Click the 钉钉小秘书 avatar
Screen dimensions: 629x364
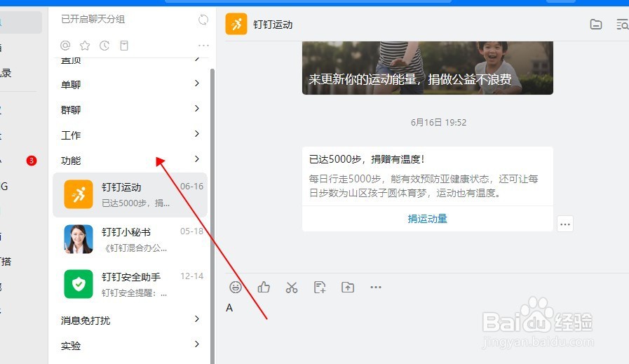coord(79,239)
